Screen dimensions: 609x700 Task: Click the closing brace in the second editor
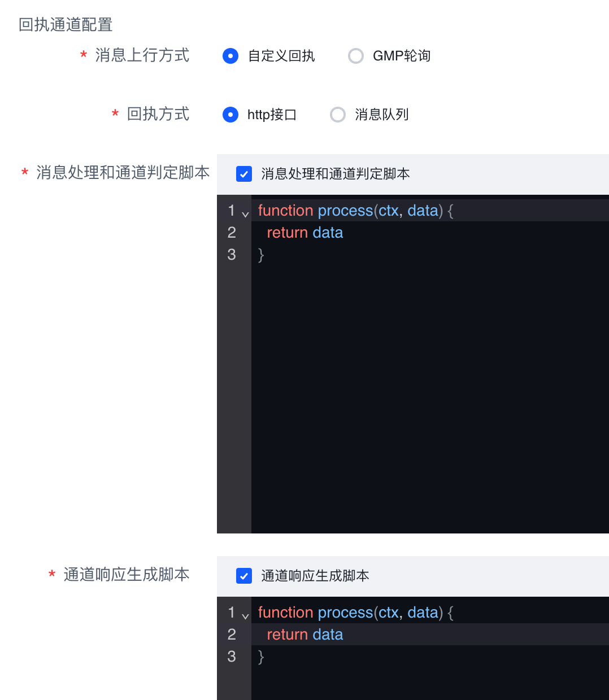[x=261, y=657]
